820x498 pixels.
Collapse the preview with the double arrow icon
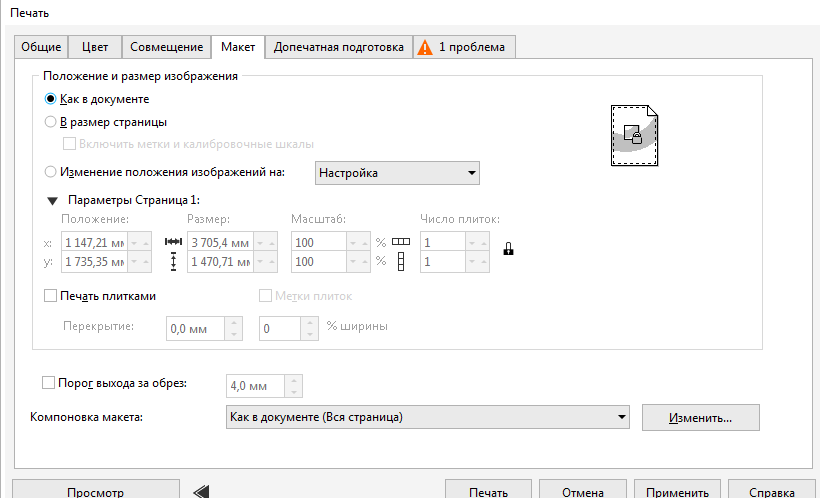point(201,492)
